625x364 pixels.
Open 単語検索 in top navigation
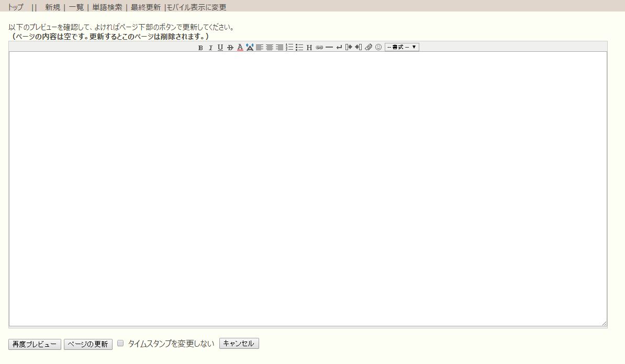coord(107,7)
